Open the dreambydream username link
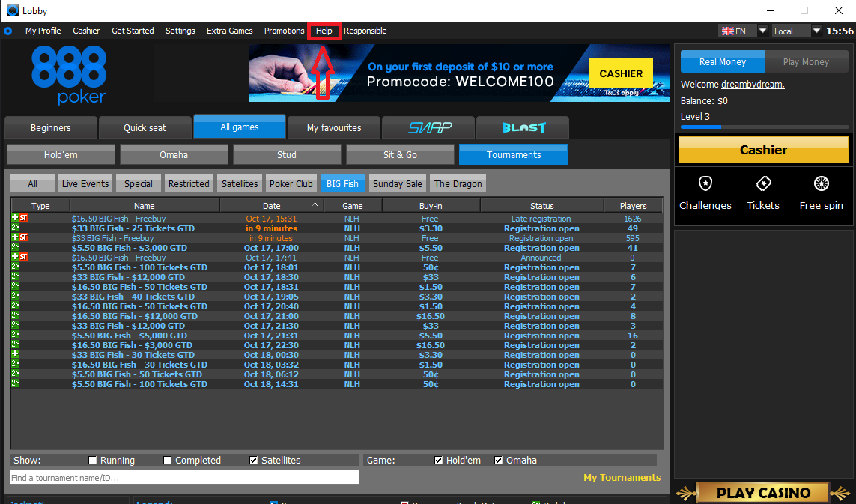Image resolution: width=856 pixels, height=504 pixels. coord(753,84)
